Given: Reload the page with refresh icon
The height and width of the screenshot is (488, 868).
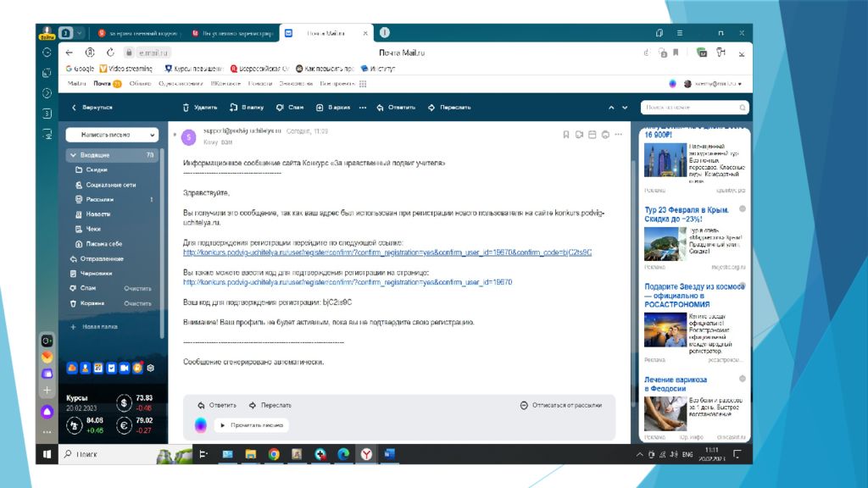Looking at the screenshot, I should point(111,53).
